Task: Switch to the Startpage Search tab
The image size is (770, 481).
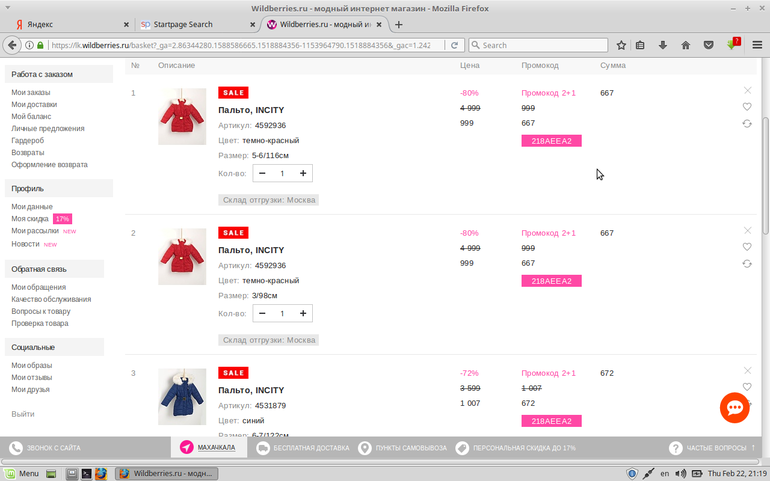Action: (183, 24)
